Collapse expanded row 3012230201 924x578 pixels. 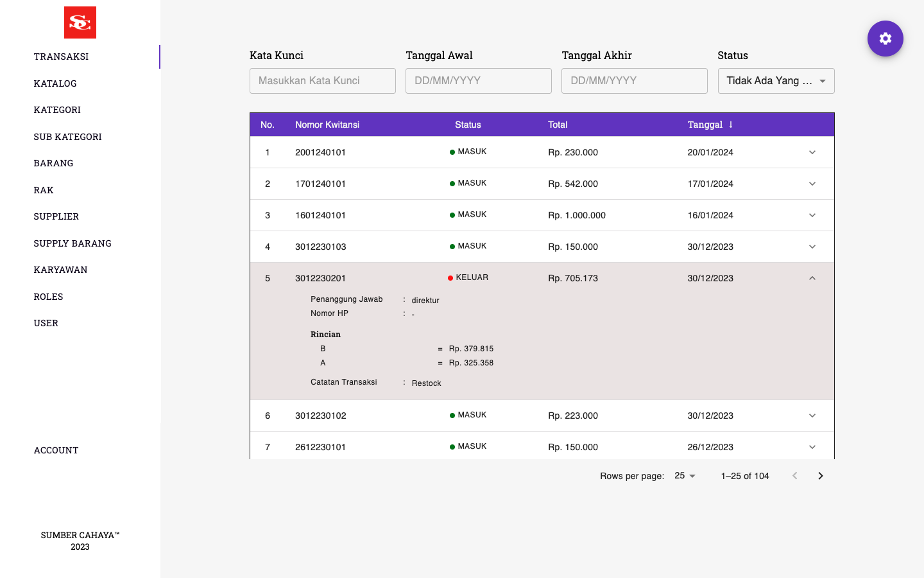812,278
